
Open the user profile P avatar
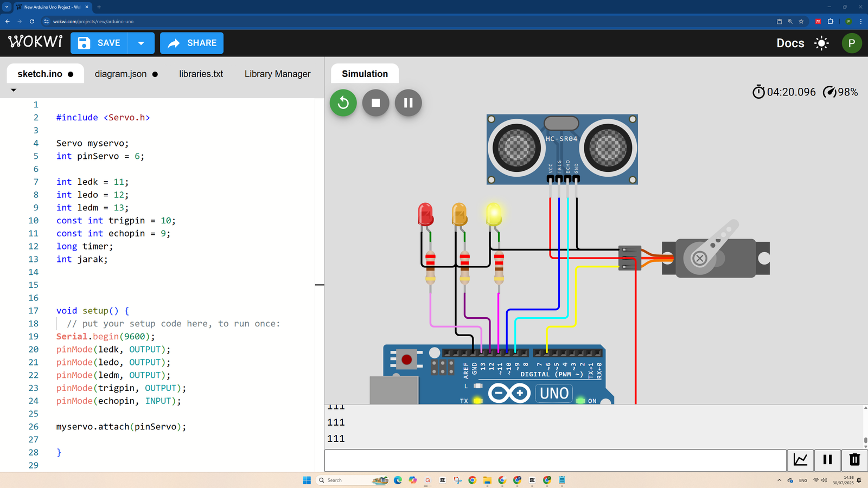pyautogui.click(x=851, y=43)
